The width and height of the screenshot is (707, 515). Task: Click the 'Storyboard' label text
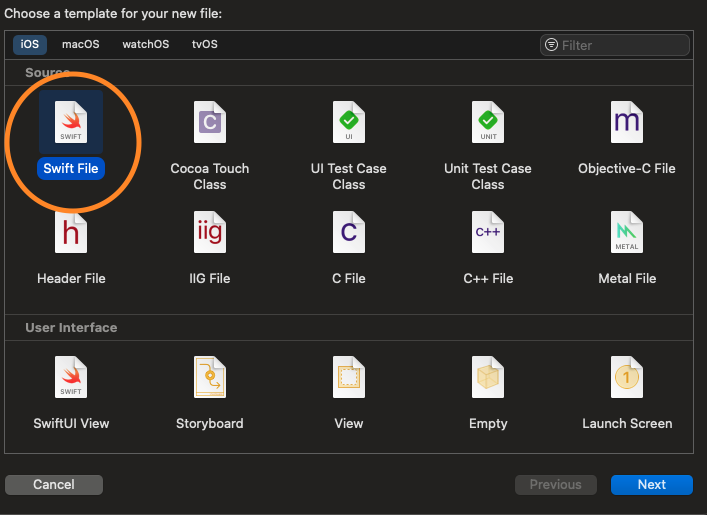[x=210, y=423]
